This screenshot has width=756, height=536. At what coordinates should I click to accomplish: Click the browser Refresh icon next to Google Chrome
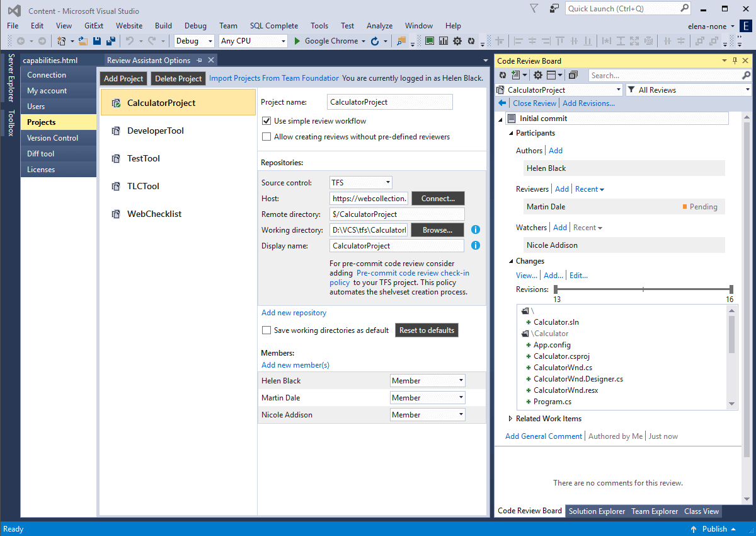point(375,41)
